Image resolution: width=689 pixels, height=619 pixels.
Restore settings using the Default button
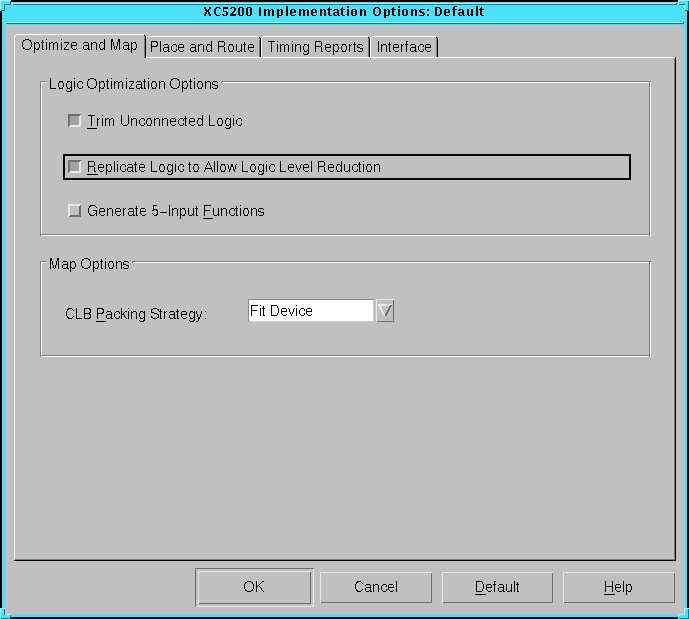[x=497, y=587]
